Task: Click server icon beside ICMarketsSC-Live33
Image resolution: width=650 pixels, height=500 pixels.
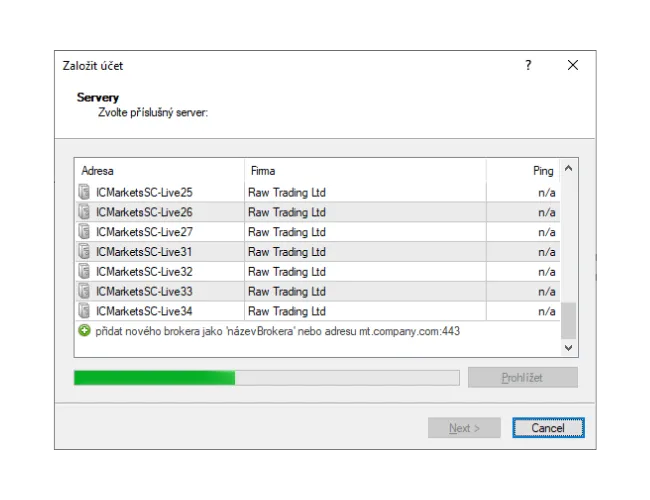Action: pyautogui.click(x=84, y=292)
